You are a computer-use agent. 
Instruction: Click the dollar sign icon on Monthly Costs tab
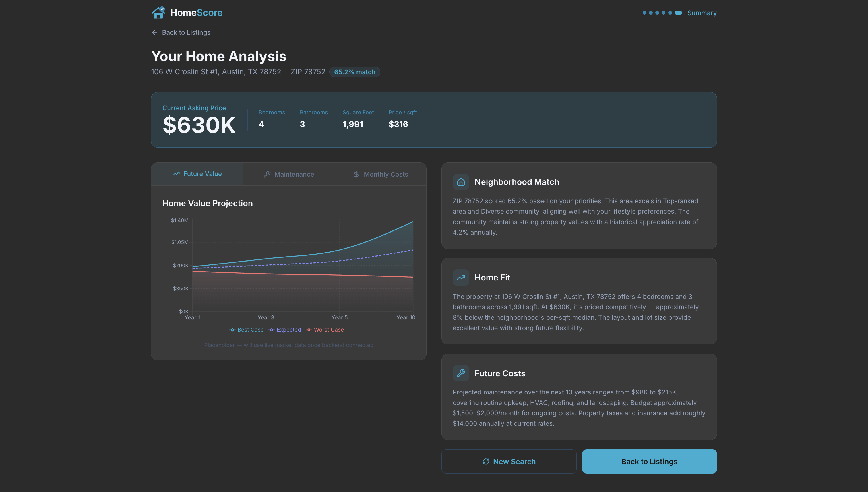(x=356, y=174)
